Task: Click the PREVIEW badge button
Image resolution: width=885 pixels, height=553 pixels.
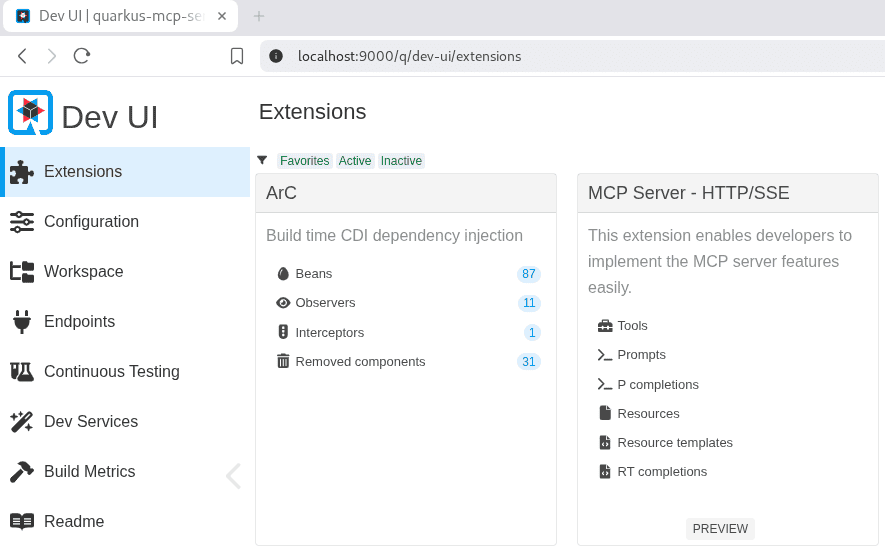Action: [x=720, y=529]
